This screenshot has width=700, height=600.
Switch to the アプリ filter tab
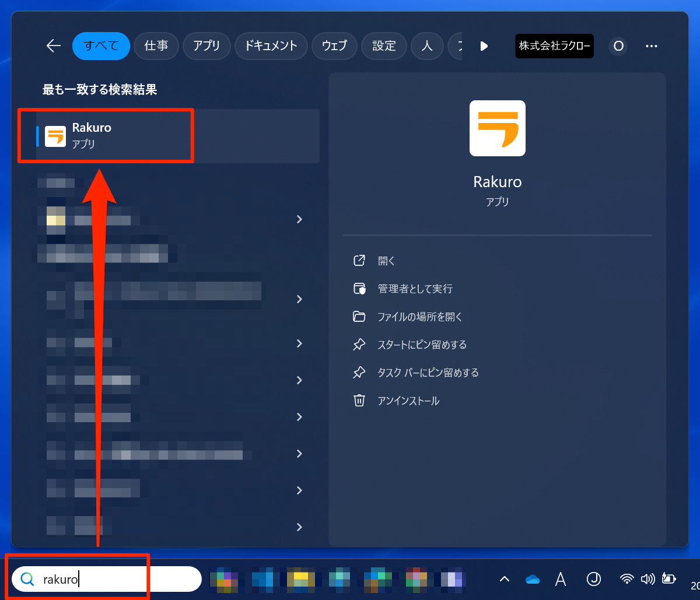tap(206, 46)
